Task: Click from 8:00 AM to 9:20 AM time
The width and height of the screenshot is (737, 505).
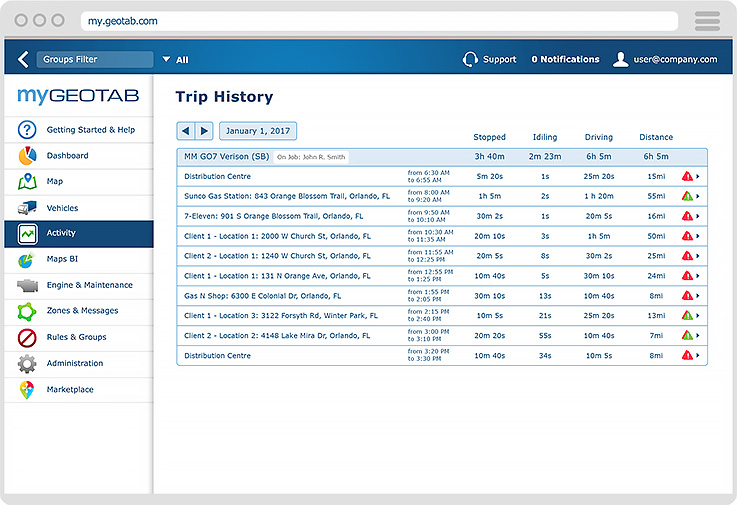Action: (429, 196)
